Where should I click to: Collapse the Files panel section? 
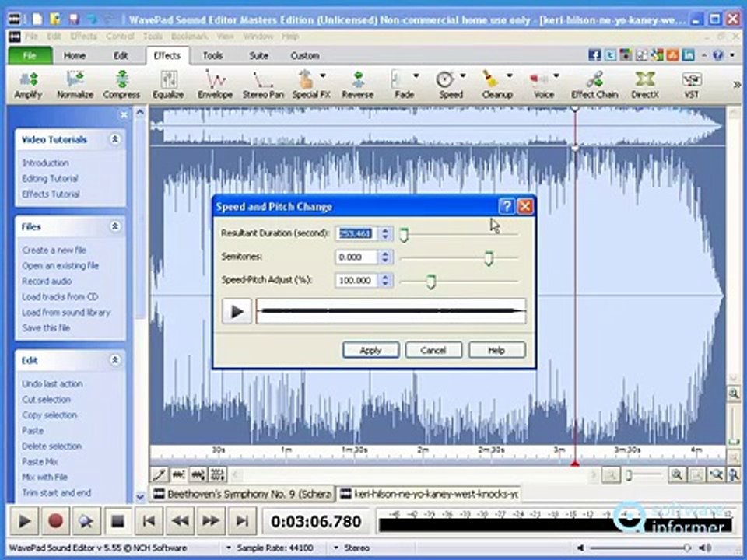pyautogui.click(x=115, y=226)
